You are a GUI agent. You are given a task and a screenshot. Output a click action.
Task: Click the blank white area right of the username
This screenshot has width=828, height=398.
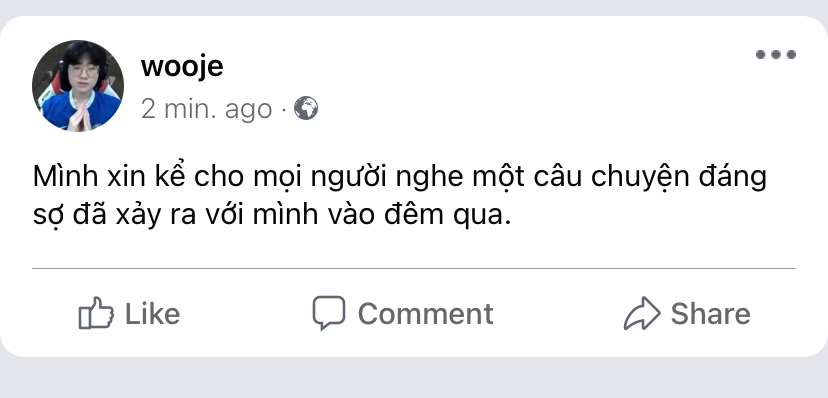(x=475, y=67)
